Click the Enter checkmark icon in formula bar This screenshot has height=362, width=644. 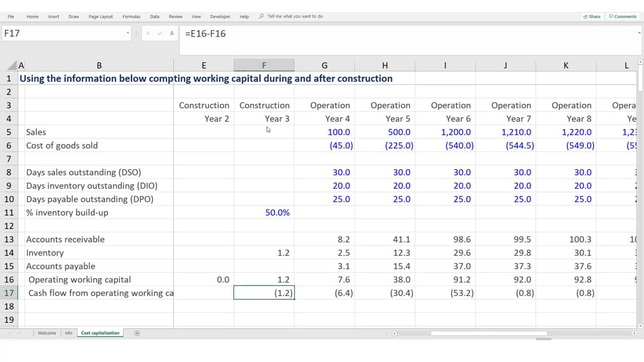tap(159, 33)
